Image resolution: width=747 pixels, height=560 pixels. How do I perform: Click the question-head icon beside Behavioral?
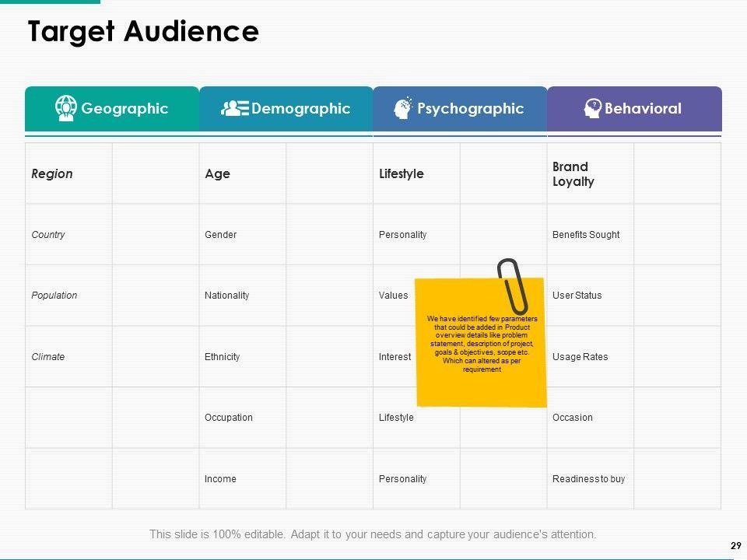(x=592, y=108)
